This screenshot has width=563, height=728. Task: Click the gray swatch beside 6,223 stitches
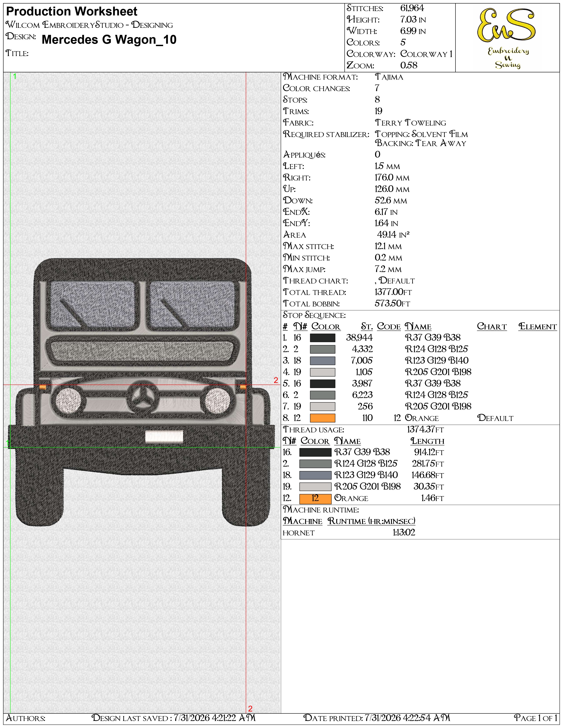[x=323, y=395]
